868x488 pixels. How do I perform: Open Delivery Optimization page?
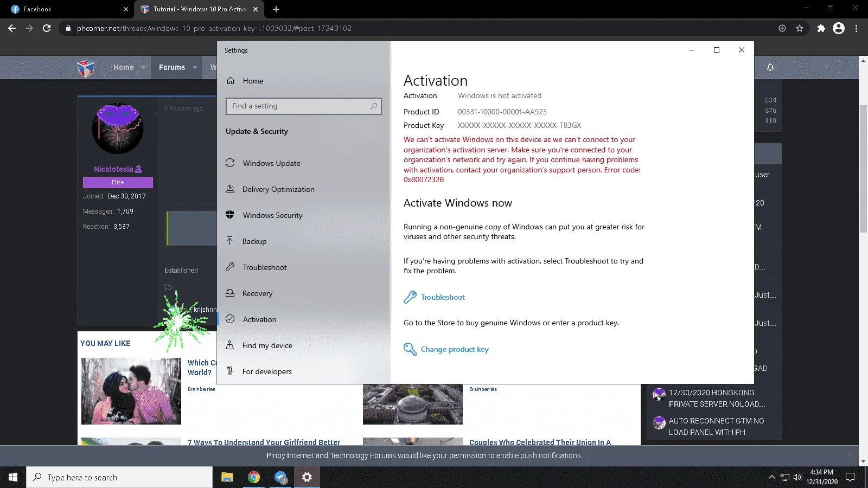coord(270,189)
